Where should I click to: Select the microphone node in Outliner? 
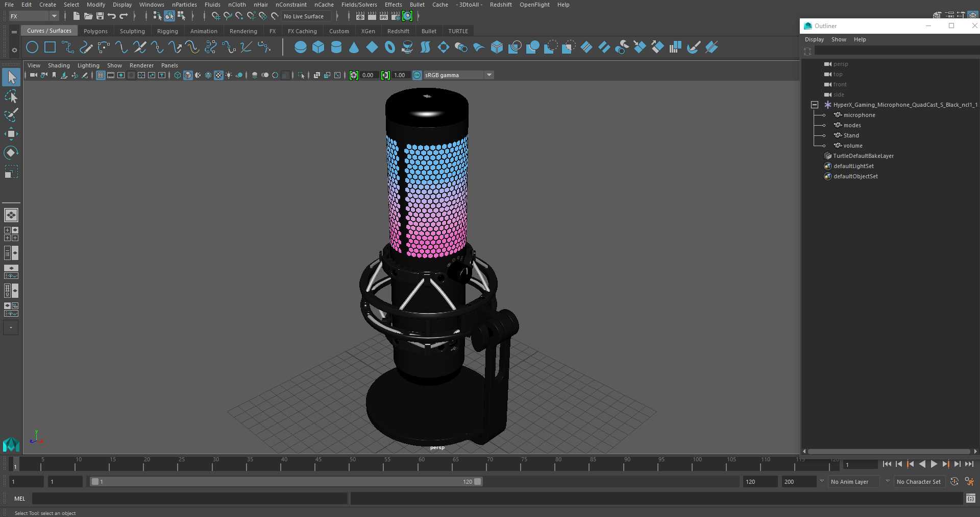click(x=859, y=115)
